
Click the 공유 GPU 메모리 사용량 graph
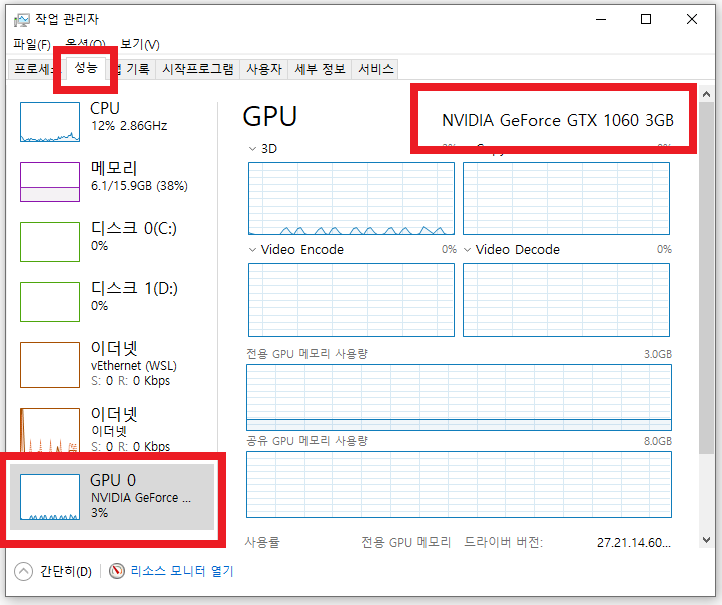pyautogui.click(x=459, y=484)
